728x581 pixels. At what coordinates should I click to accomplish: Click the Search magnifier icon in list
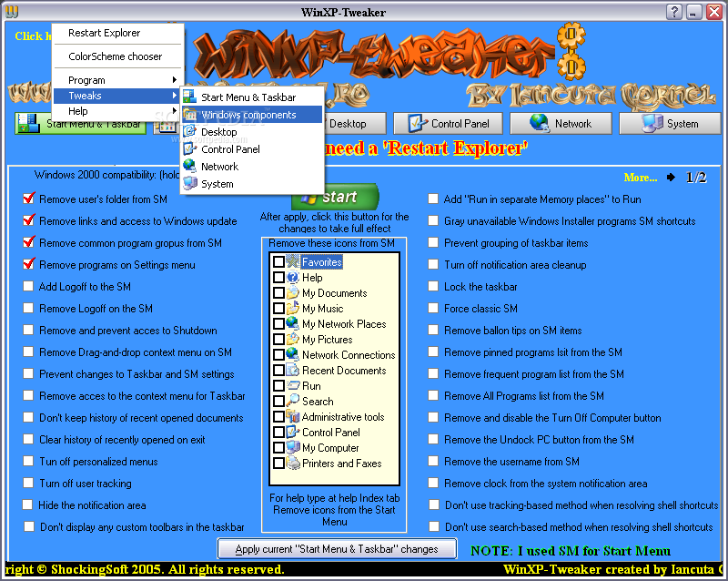[x=292, y=401]
